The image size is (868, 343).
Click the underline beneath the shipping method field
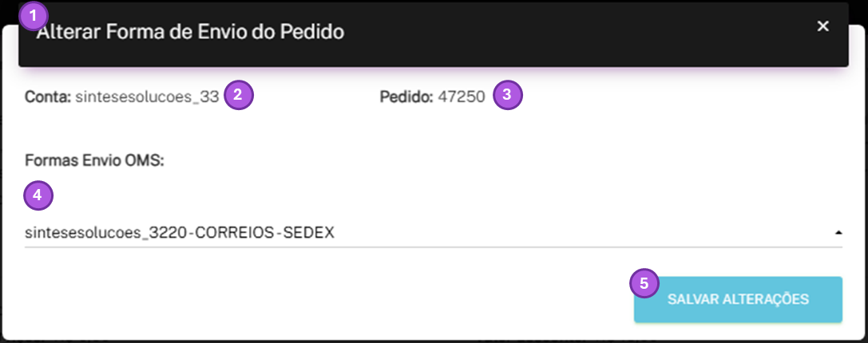pos(434,246)
